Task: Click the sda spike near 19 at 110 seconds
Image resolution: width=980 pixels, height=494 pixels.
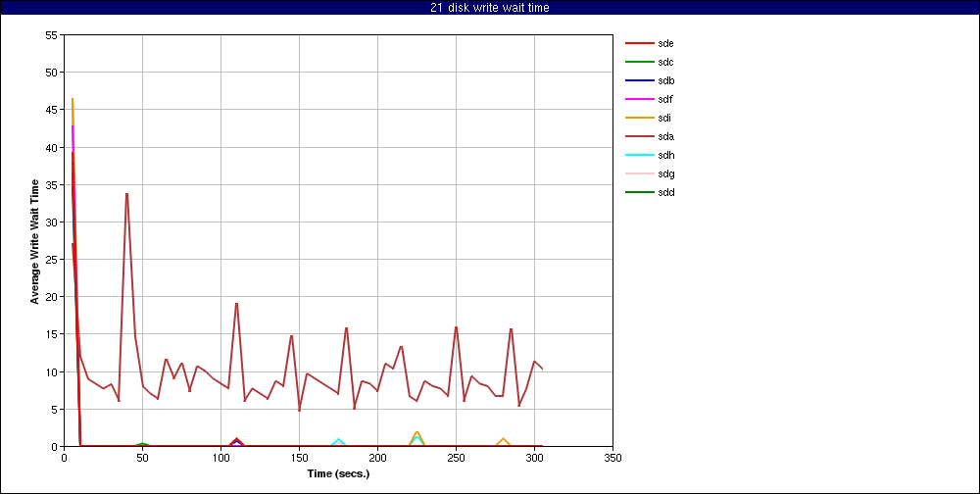Action: (237, 304)
